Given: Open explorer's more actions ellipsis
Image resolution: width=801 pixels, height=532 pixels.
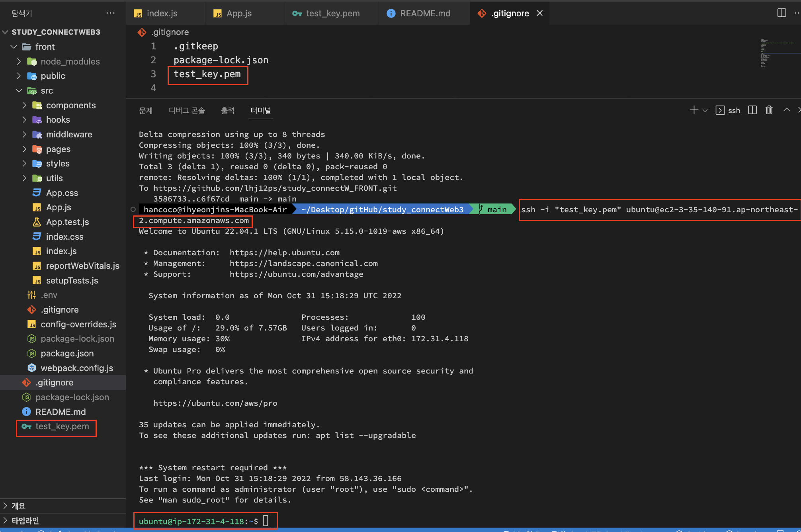Looking at the screenshot, I should tap(110, 13).
